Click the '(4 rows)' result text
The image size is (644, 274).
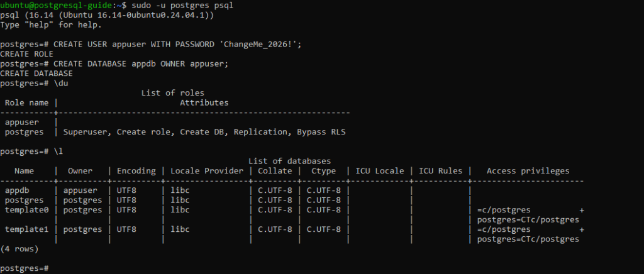pyautogui.click(x=19, y=249)
